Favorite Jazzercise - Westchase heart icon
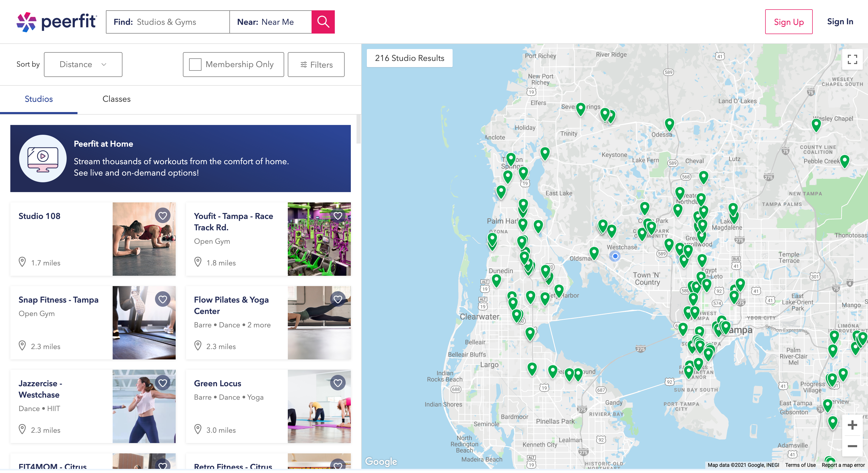 coord(163,383)
